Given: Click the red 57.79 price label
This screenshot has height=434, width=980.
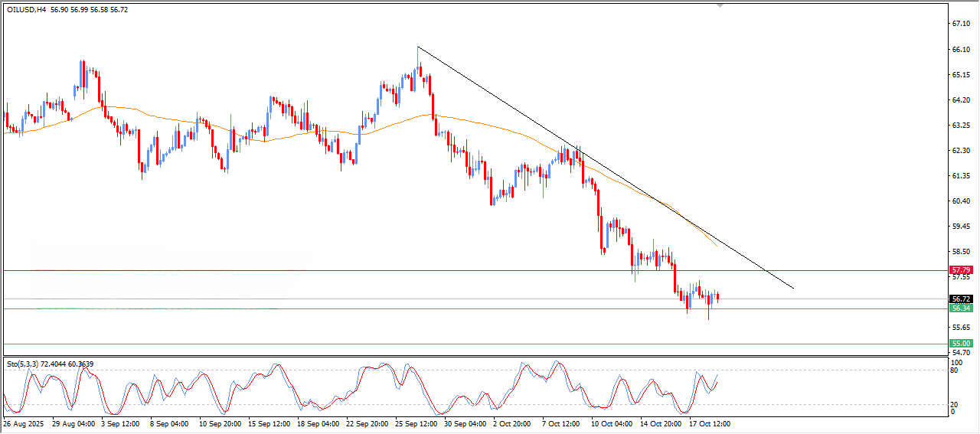Looking at the screenshot, I should point(960,270).
